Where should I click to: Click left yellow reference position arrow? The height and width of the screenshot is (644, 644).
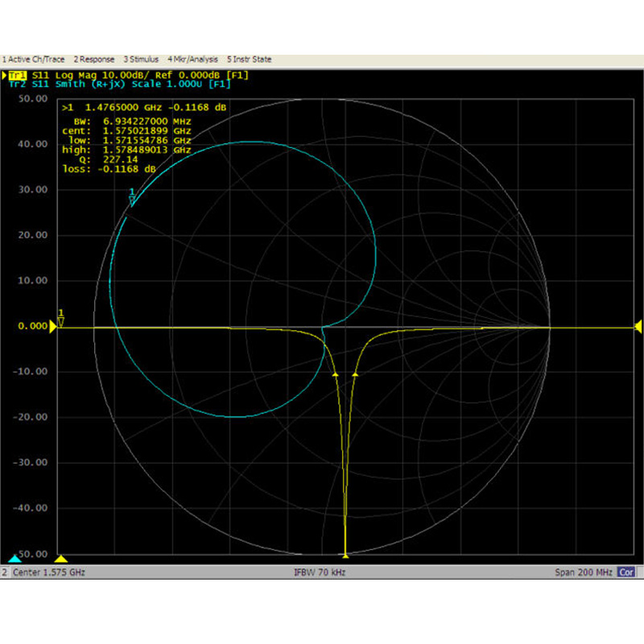[x=53, y=326]
